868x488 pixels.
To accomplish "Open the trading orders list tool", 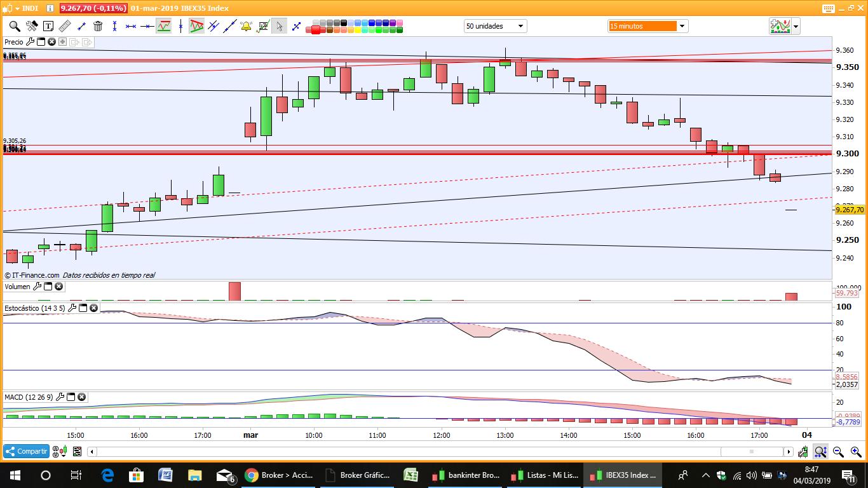I will 262,26.
